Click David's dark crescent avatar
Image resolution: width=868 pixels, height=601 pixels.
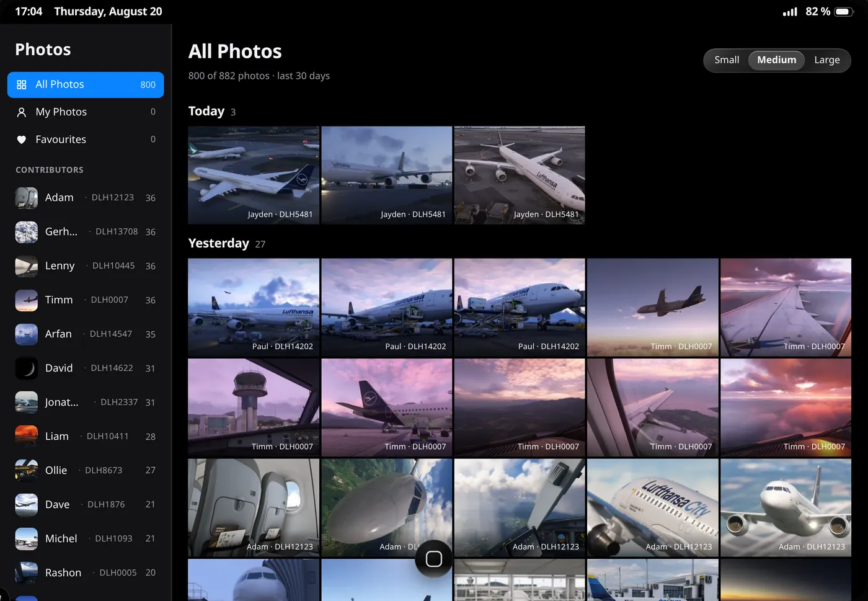(x=27, y=368)
